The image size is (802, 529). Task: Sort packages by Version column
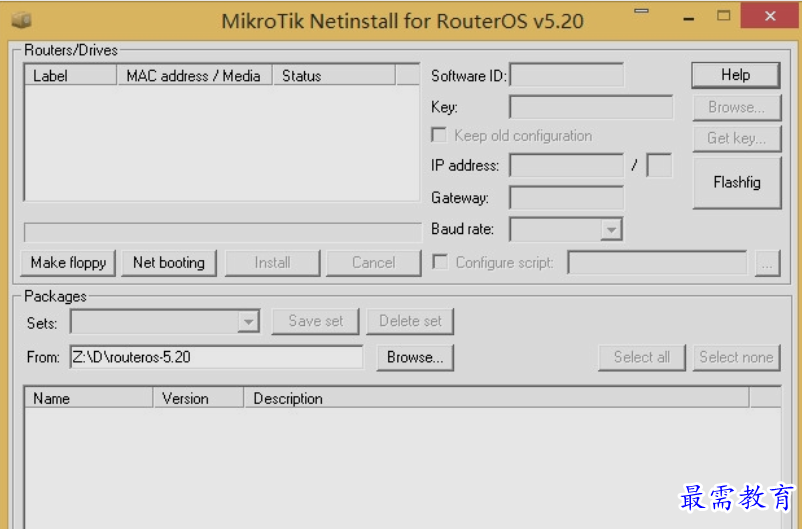pos(198,399)
